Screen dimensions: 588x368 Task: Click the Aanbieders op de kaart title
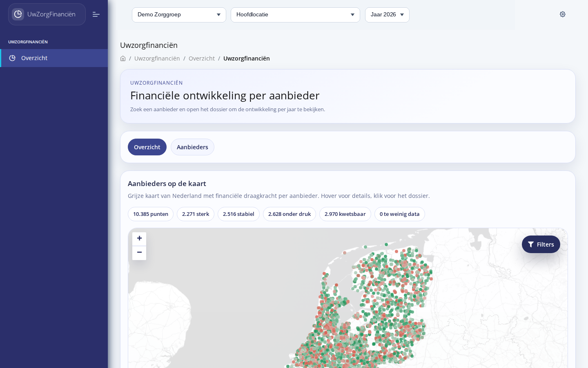[x=167, y=184]
